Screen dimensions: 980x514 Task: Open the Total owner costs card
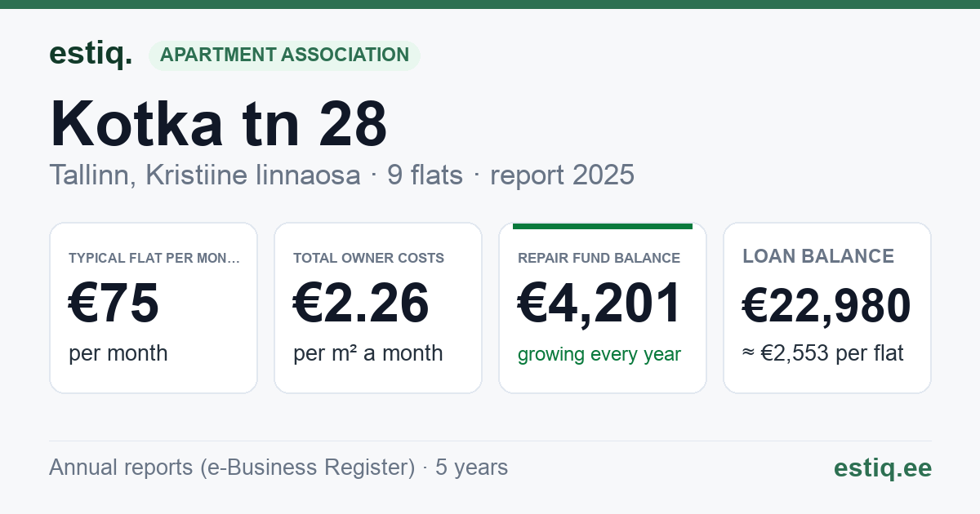coord(378,308)
